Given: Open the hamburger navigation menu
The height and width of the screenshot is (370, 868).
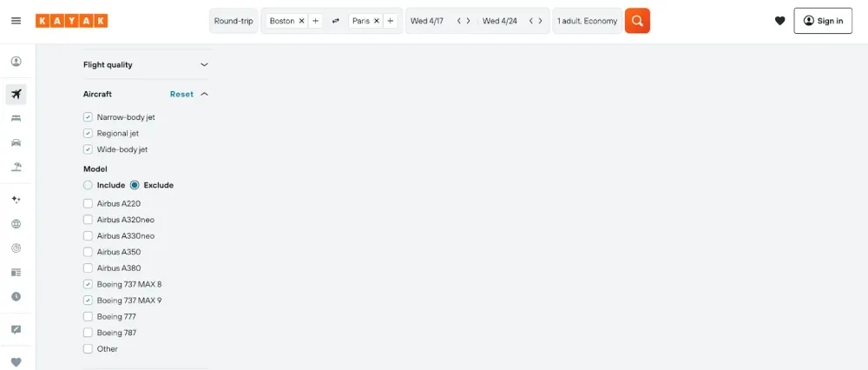Looking at the screenshot, I should pyautogui.click(x=16, y=21).
